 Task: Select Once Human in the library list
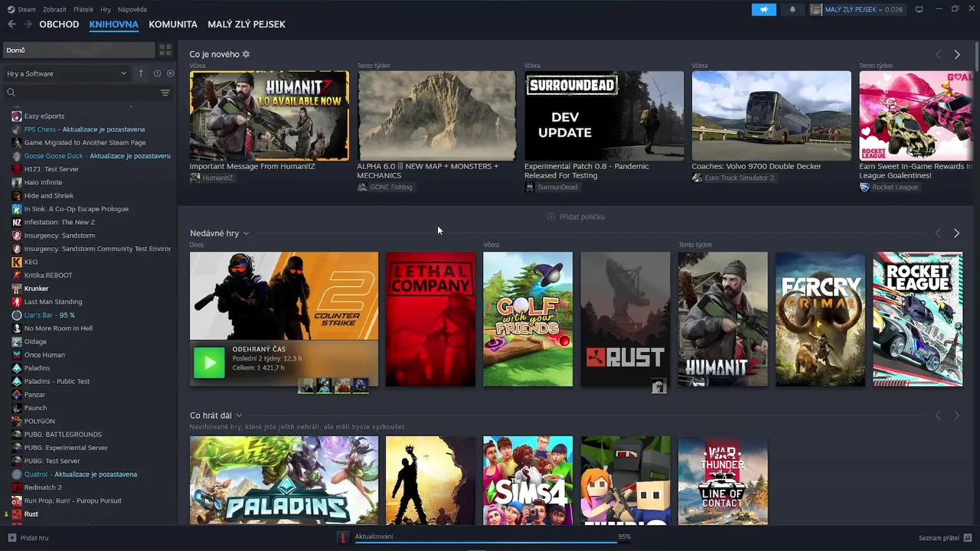[44, 355]
